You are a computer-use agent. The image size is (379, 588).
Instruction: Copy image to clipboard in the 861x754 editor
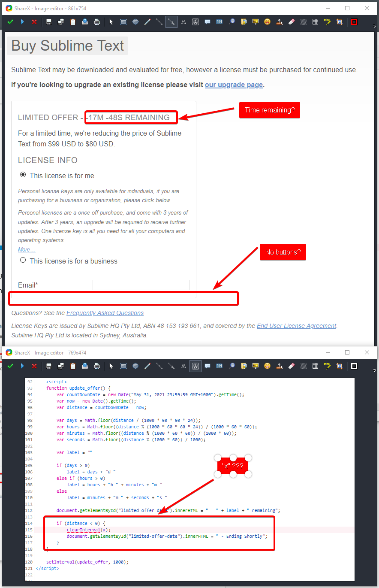point(73,22)
